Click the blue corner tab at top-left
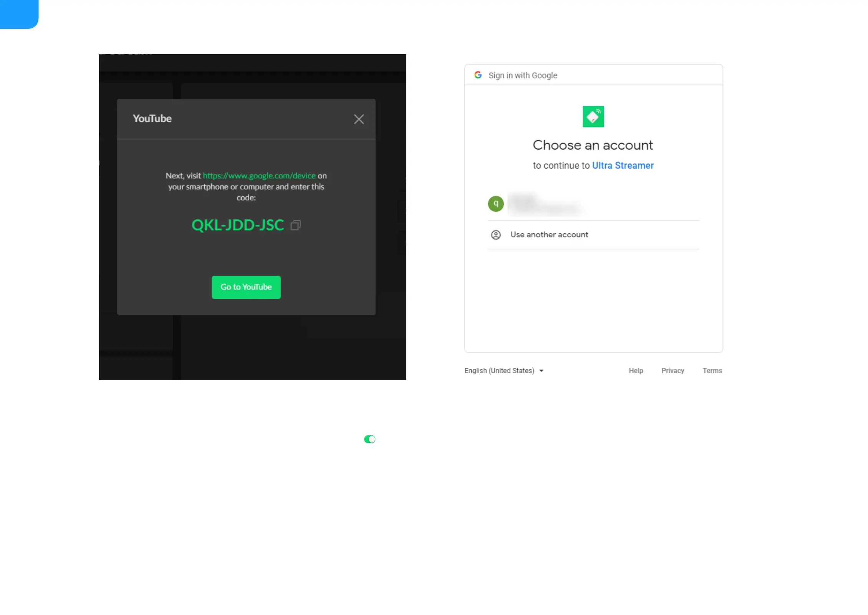 (18, 13)
